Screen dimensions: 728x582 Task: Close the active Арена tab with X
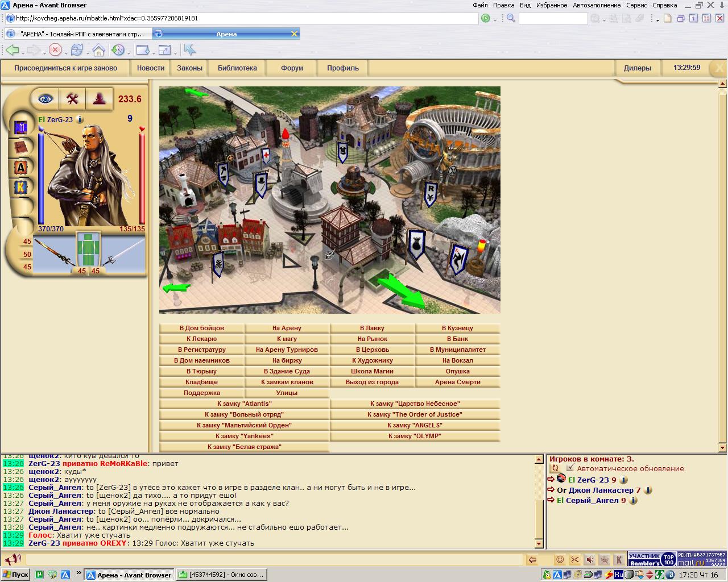pyautogui.click(x=294, y=34)
